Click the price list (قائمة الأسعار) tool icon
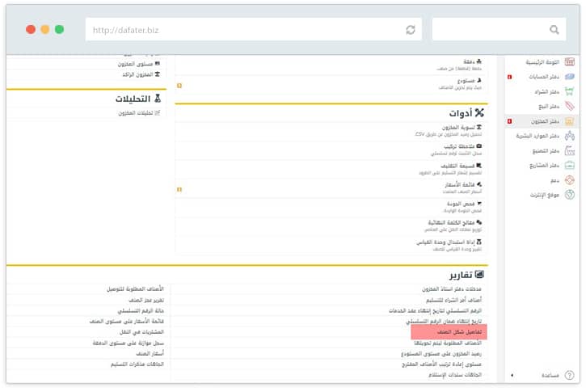Image resolution: width=586 pixels, height=392 pixels. click(479, 184)
